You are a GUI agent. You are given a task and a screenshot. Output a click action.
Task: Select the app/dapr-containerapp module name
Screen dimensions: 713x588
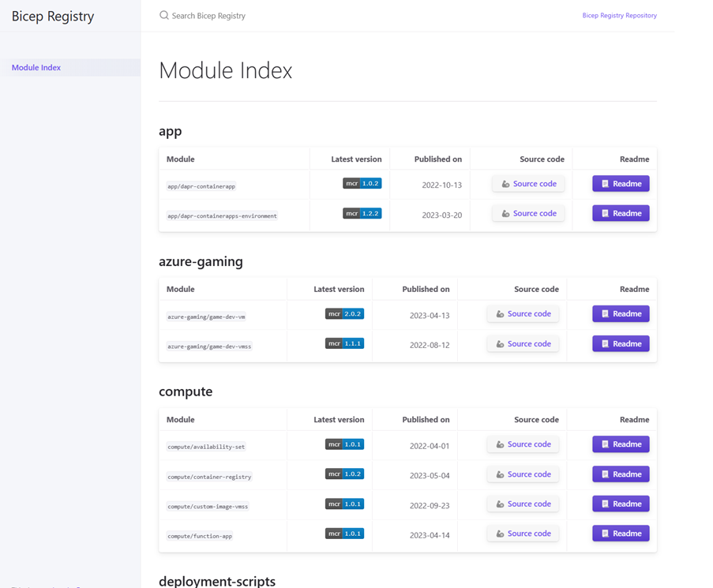201,186
